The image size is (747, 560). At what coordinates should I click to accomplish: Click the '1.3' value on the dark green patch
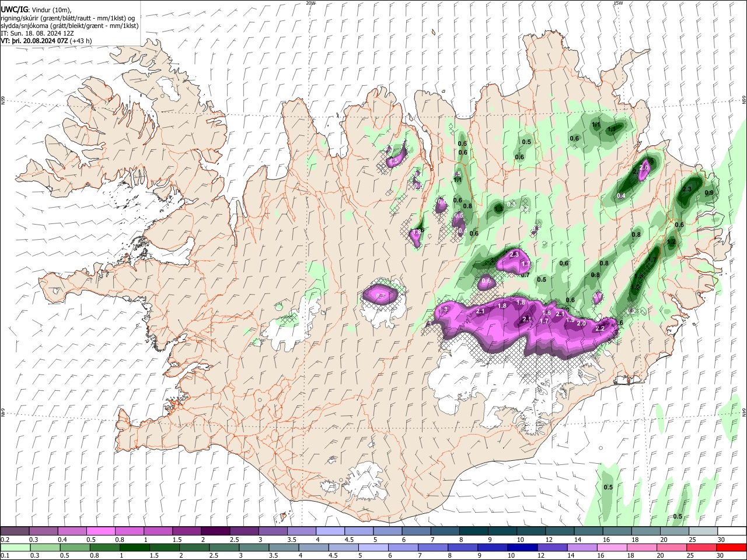click(499, 208)
